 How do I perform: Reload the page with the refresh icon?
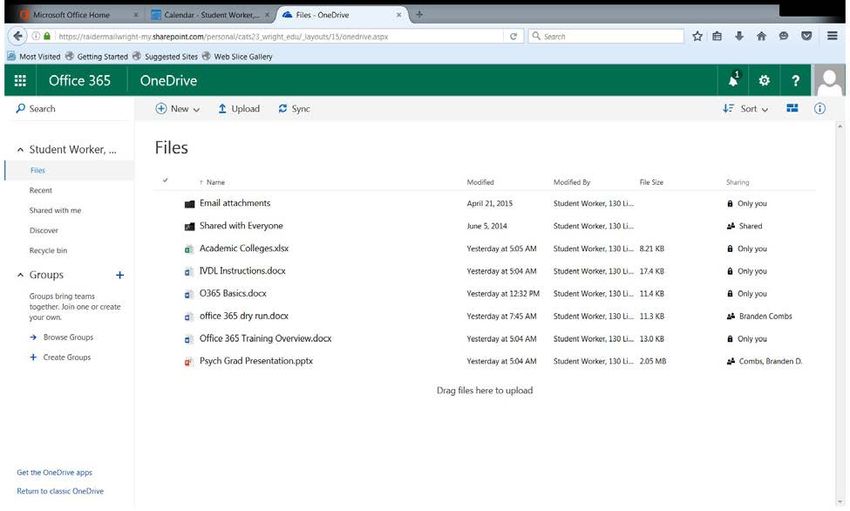click(513, 36)
